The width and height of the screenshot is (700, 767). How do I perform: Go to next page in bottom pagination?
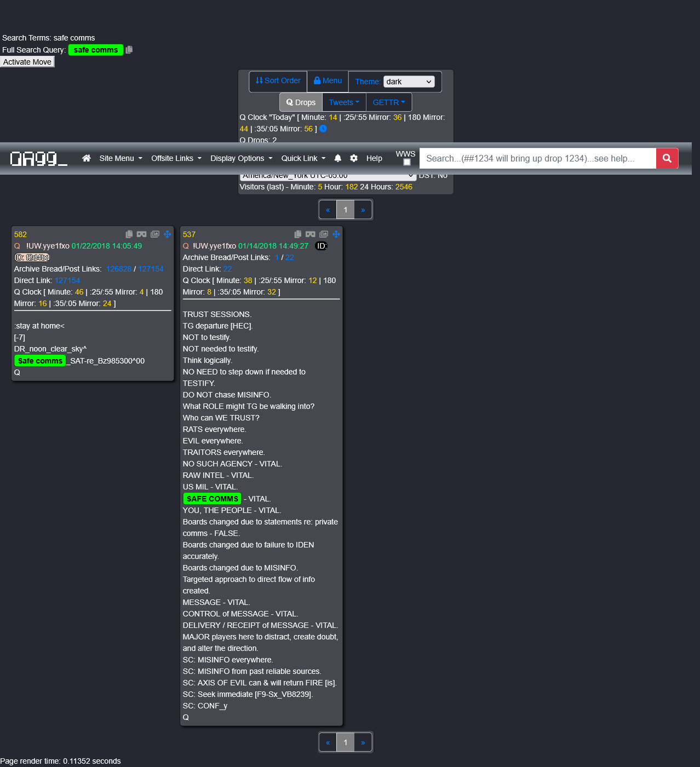pyautogui.click(x=363, y=742)
